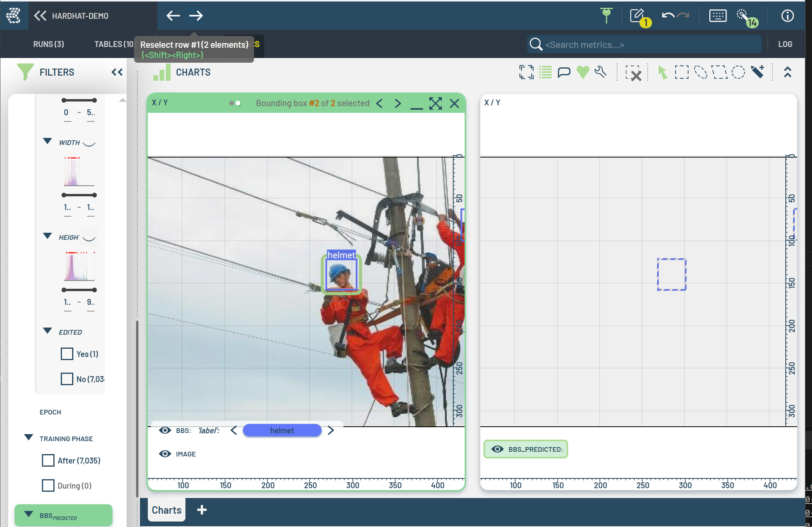Screen dimensions: 812x527
Task: Toggle the Edited No checkbox
Action: (67, 379)
